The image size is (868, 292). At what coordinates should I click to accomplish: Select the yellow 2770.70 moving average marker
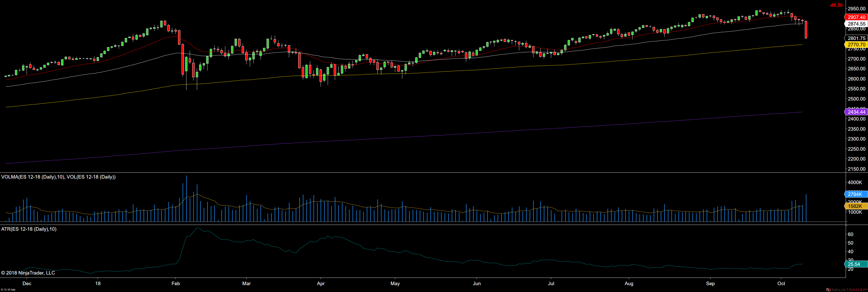856,44
